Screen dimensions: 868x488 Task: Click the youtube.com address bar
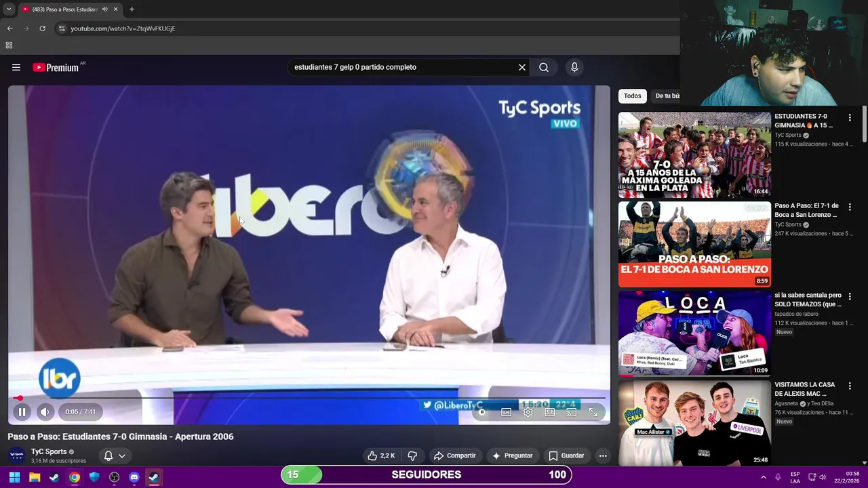366,28
